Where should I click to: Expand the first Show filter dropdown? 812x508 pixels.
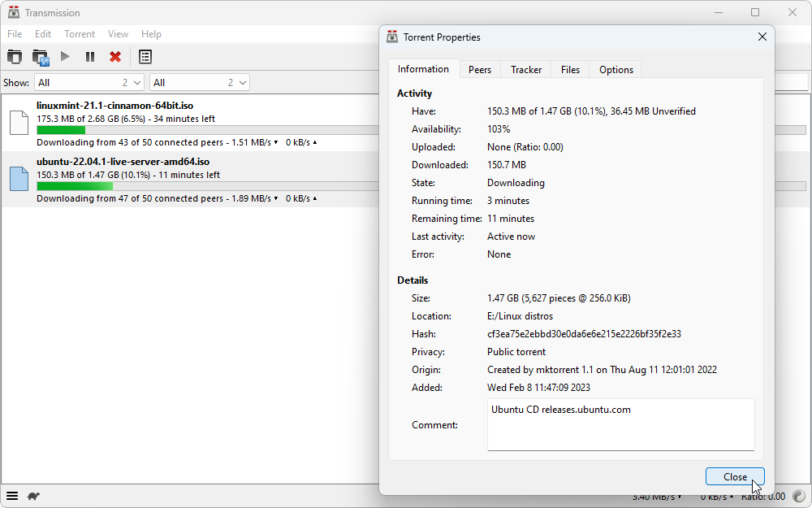pyautogui.click(x=89, y=82)
